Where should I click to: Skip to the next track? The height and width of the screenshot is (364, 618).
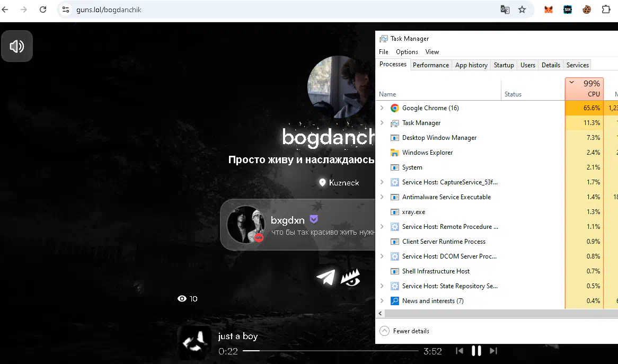[493, 351]
